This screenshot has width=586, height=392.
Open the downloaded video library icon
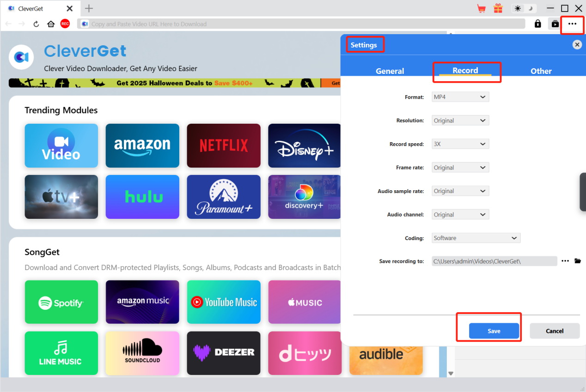pyautogui.click(x=555, y=24)
